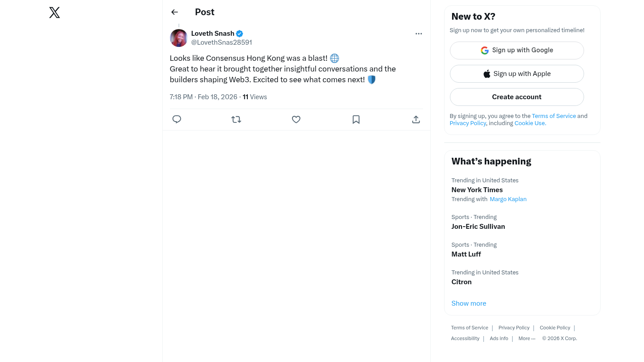Click the X logo icon
The width and height of the screenshot is (644, 362).
click(55, 13)
